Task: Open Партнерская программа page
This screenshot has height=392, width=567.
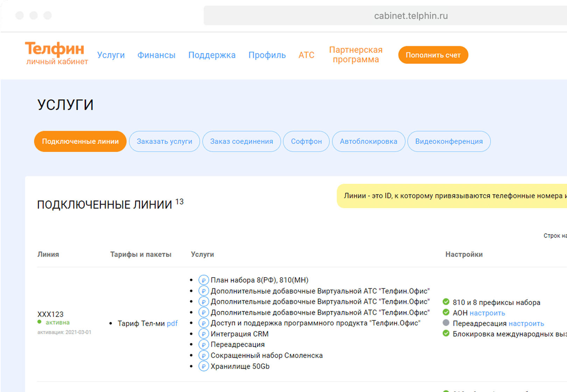Action: tap(356, 55)
